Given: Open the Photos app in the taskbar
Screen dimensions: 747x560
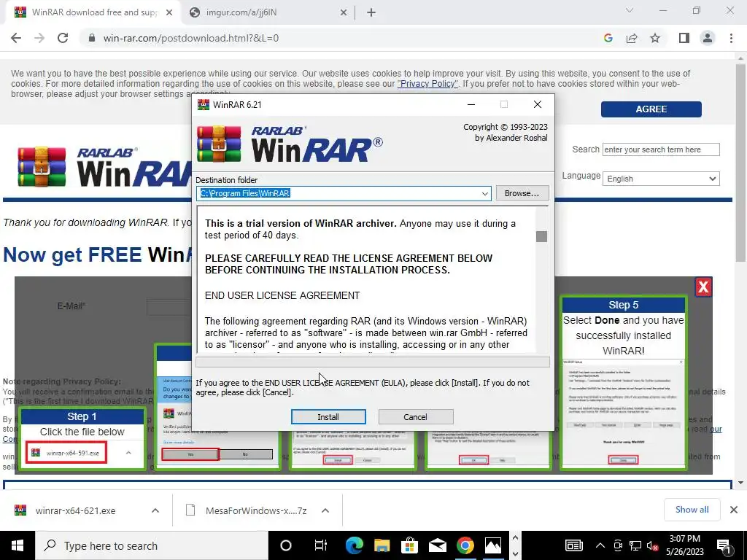Looking at the screenshot, I should (493, 545).
